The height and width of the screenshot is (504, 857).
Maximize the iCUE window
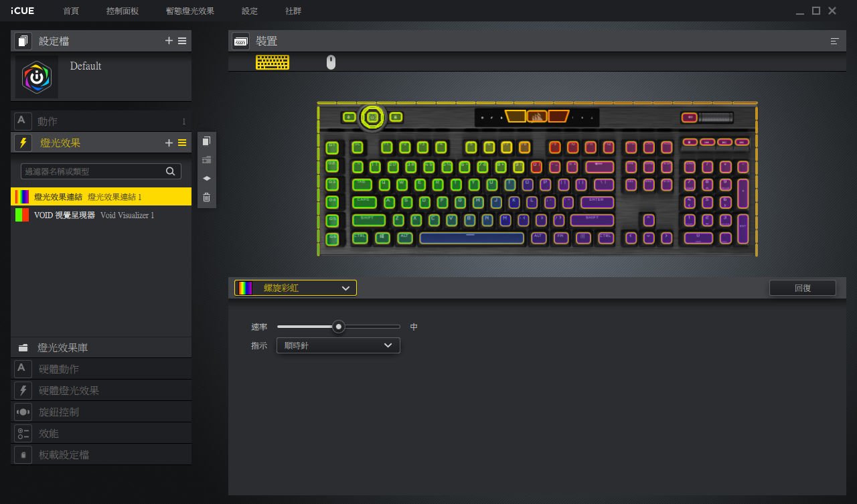tap(816, 11)
